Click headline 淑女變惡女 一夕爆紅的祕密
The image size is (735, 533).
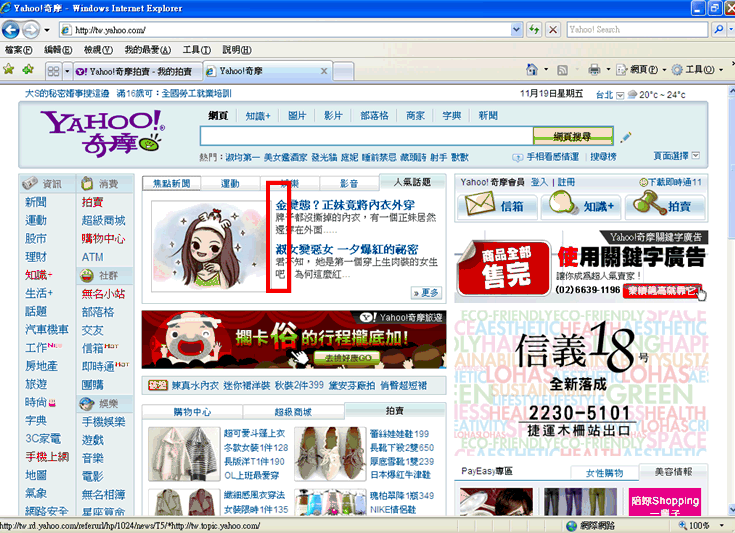(x=346, y=249)
